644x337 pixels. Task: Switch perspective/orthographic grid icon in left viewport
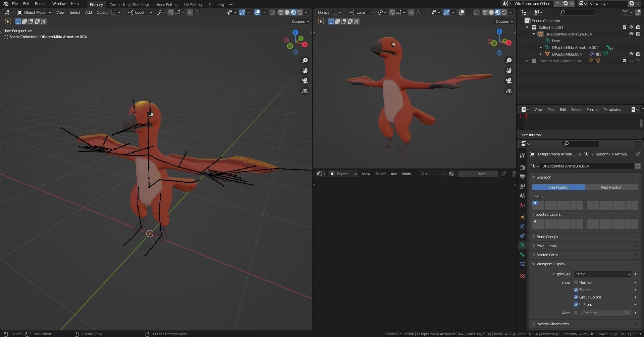(x=305, y=91)
